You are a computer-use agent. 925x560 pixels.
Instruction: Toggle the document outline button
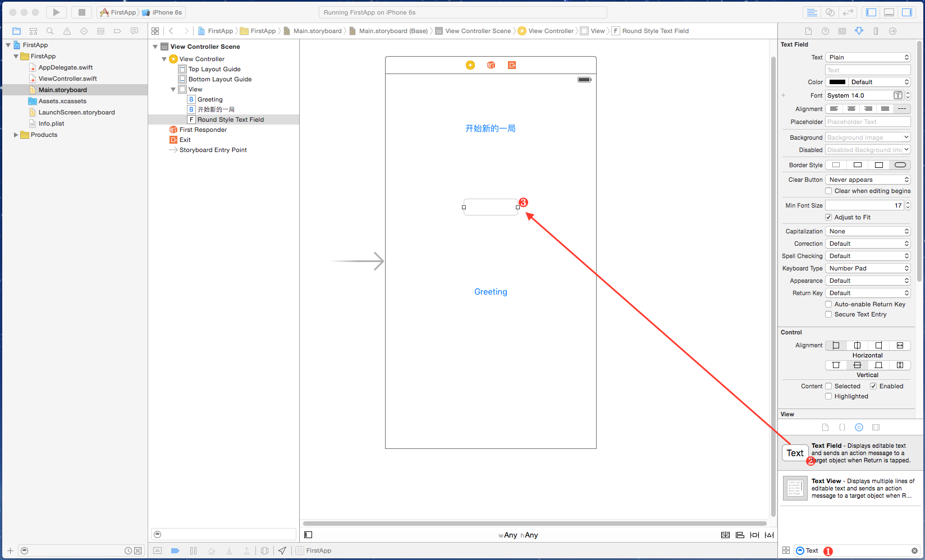(308, 535)
